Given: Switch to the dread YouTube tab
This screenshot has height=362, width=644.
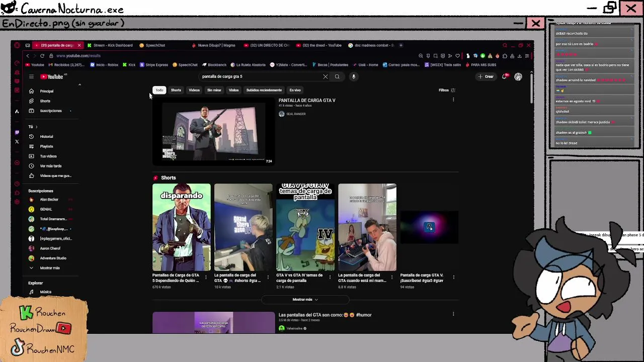Looking at the screenshot, I should (x=318, y=45).
